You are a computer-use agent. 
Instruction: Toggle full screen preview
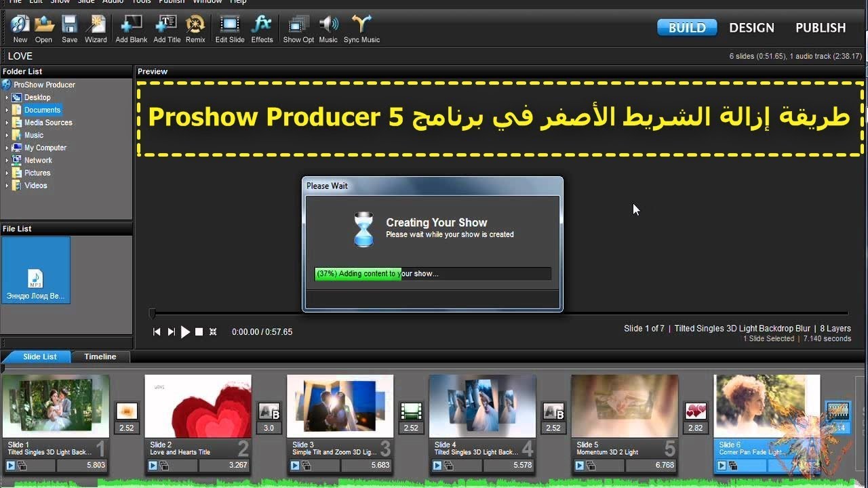tap(213, 332)
